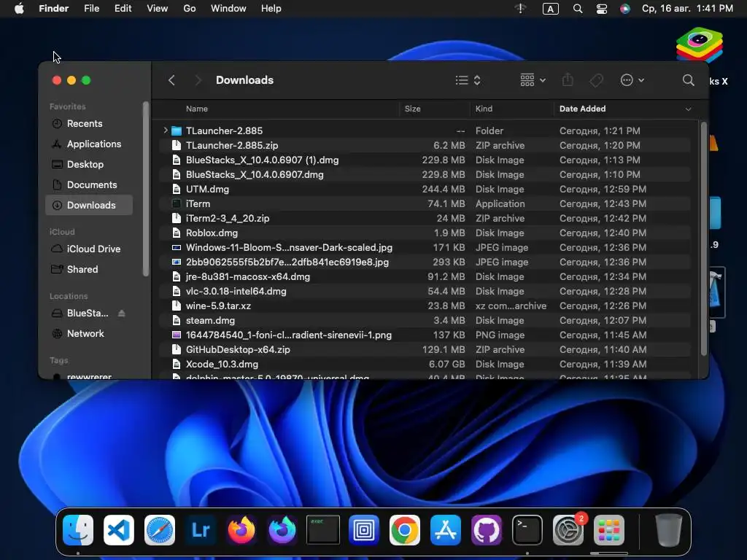Open System Settings from the Dock
This screenshot has width=747, height=560.
pyautogui.click(x=568, y=530)
